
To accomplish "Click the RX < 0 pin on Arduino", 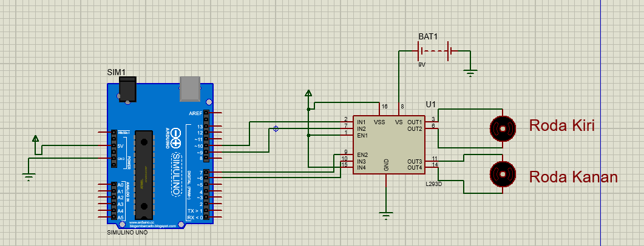I will coord(206,218).
